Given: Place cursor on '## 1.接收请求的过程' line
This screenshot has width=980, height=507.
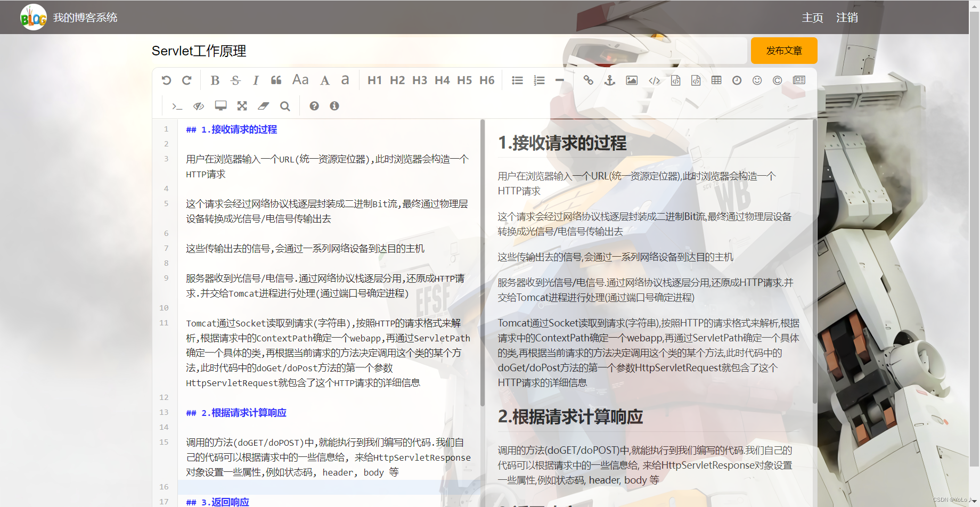Looking at the screenshot, I should (x=231, y=129).
